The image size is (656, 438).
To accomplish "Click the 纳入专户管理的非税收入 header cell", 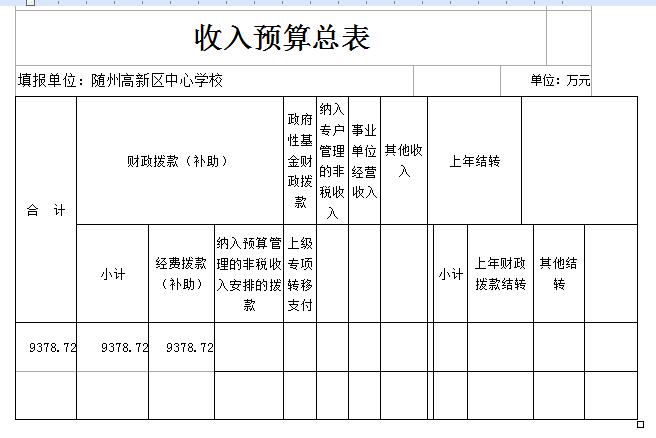I will click(x=332, y=161).
